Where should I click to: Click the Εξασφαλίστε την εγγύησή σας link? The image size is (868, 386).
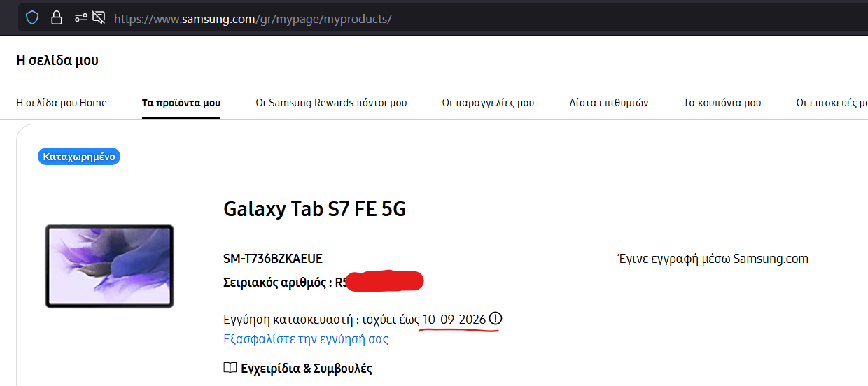click(306, 339)
